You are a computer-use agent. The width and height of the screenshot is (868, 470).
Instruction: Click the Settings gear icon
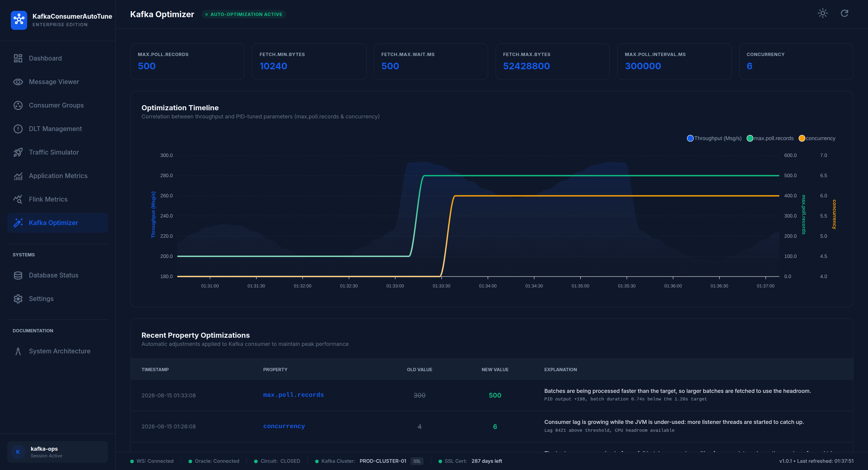pos(18,299)
